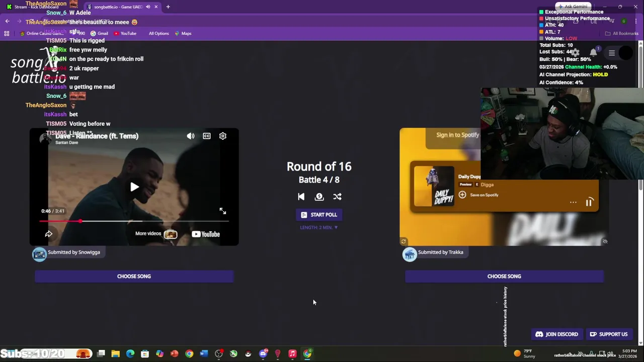Screen dimensions: 644x362
Task: Click the YouTube share arrow icon
Action: point(49,234)
